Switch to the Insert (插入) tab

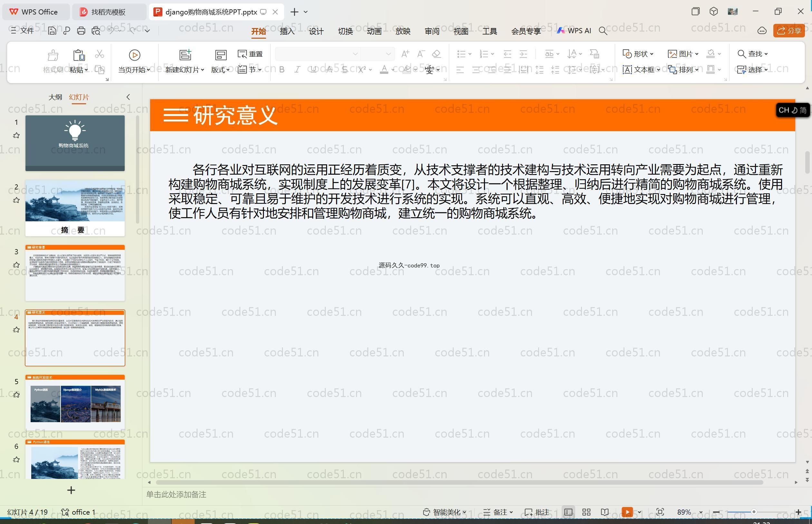pyautogui.click(x=287, y=31)
